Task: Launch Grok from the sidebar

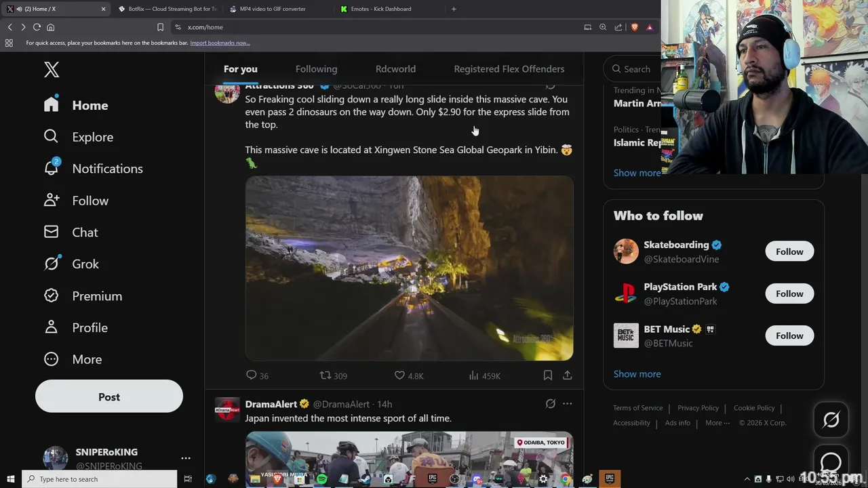Action: [x=71, y=264]
